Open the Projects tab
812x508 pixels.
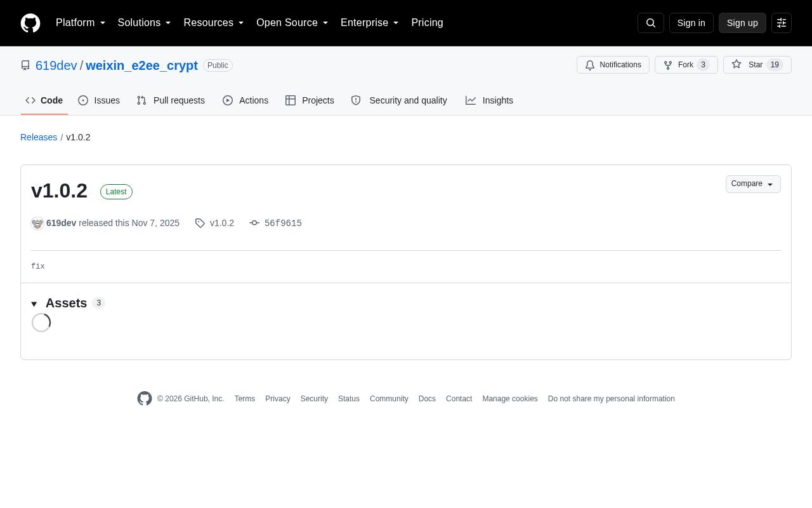pos(310,100)
